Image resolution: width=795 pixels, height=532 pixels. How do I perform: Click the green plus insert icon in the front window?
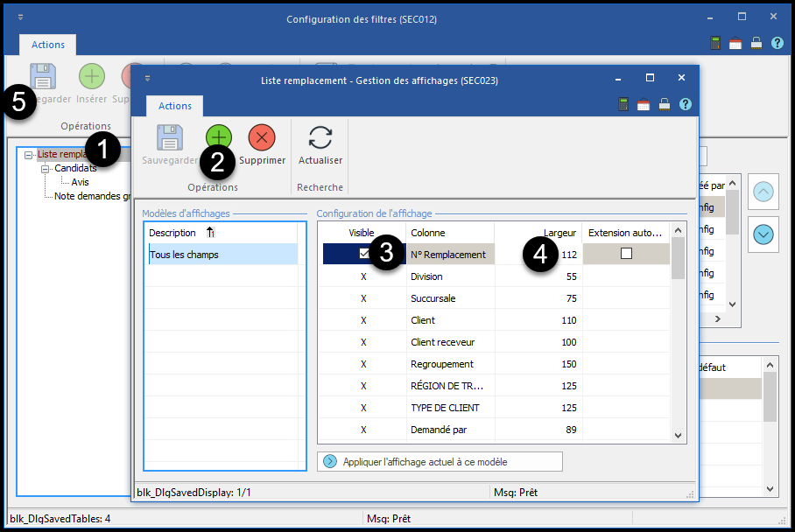(219, 136)
